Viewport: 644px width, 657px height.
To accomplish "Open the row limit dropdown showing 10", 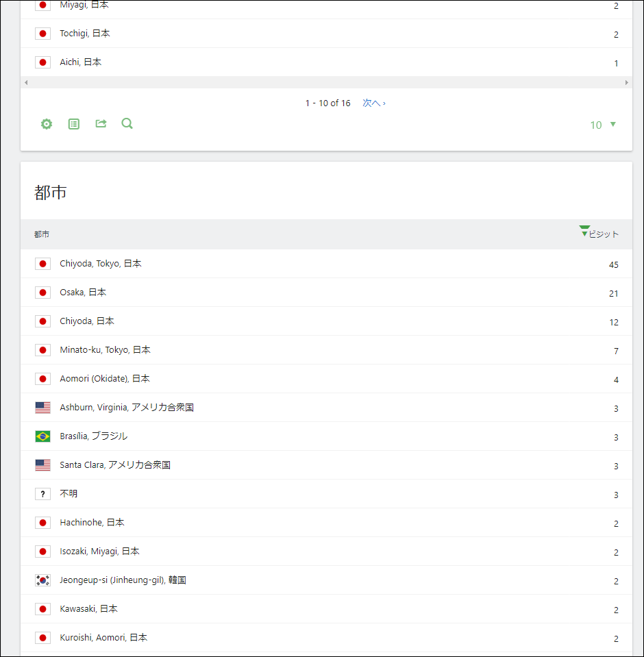I will (603, 125).
